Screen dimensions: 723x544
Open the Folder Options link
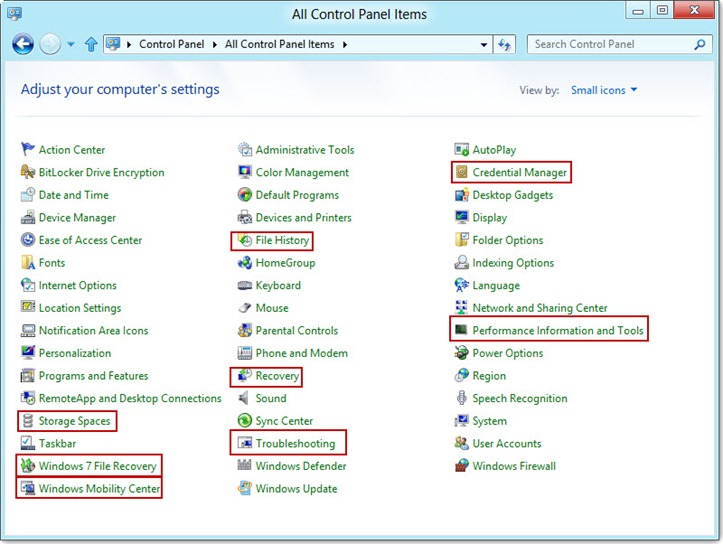[508, 240]
